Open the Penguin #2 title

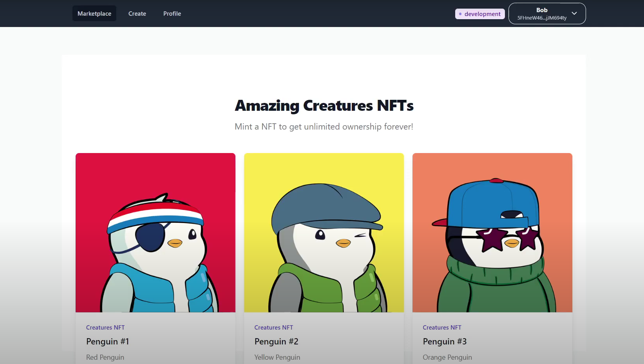click(x=276, y=342)
